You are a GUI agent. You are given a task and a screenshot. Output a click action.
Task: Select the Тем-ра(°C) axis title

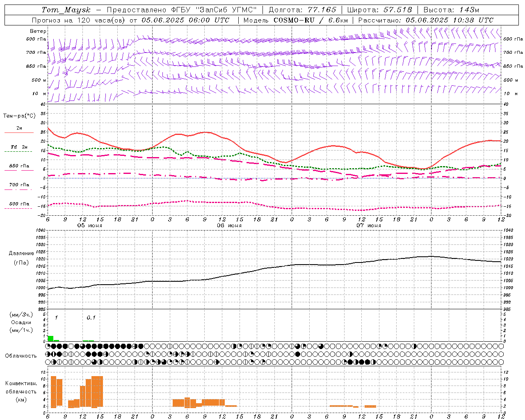coord(19,116)
